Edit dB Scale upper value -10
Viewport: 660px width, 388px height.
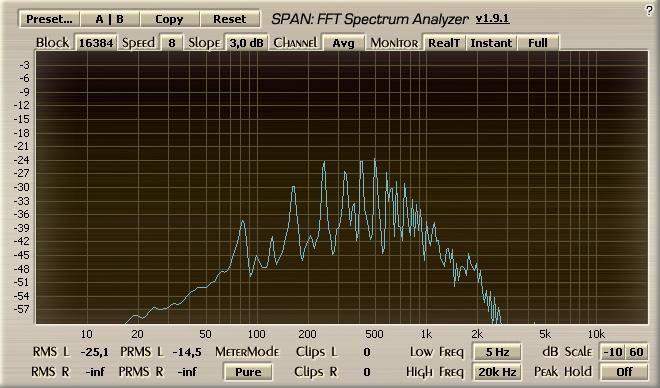[x=613, y=352]
